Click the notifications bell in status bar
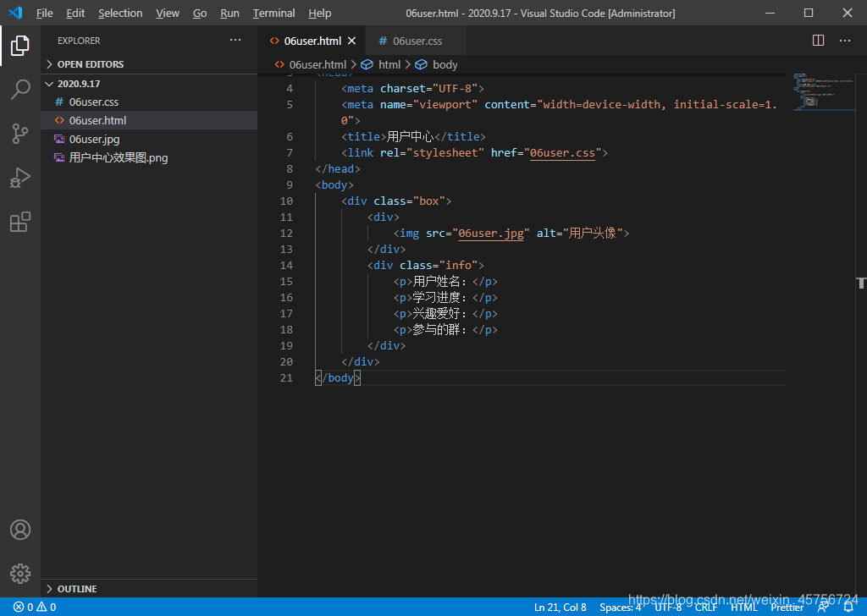 coord(848,608)
